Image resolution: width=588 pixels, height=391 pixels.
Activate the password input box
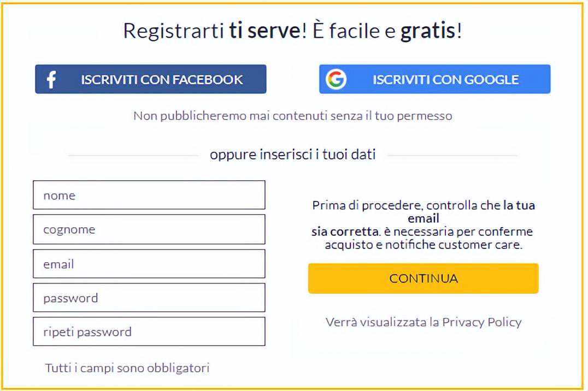coord(149,298)
